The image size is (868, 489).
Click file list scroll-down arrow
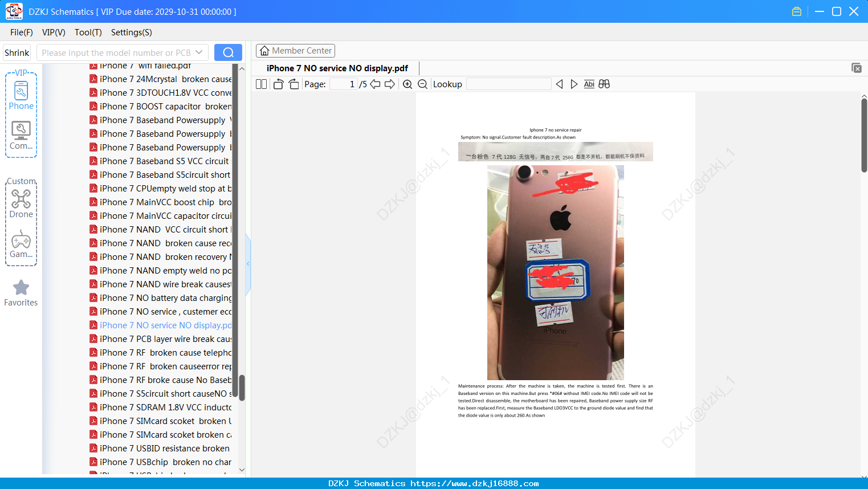[242, 470]
